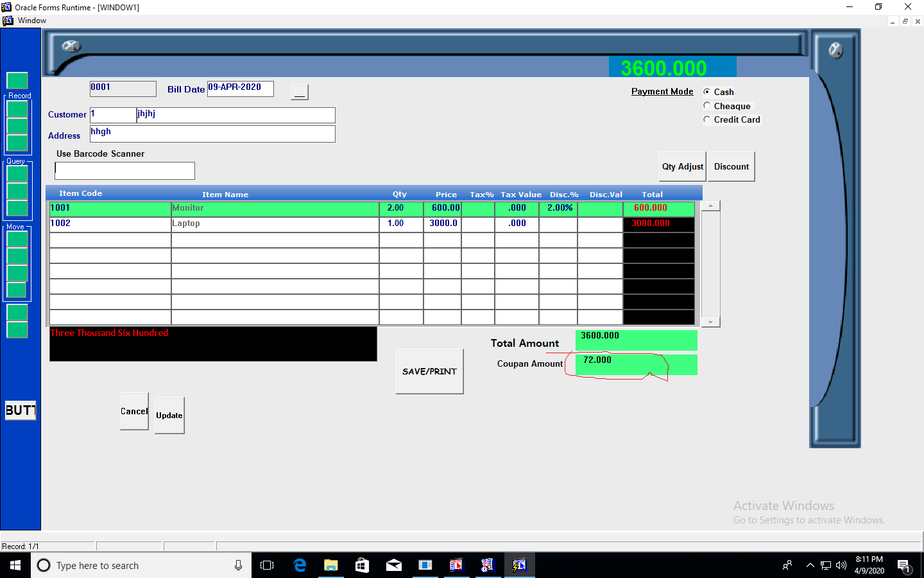Open the Mail app in taskbar
The height and width of the screenshot is (578, 924).
394,565
